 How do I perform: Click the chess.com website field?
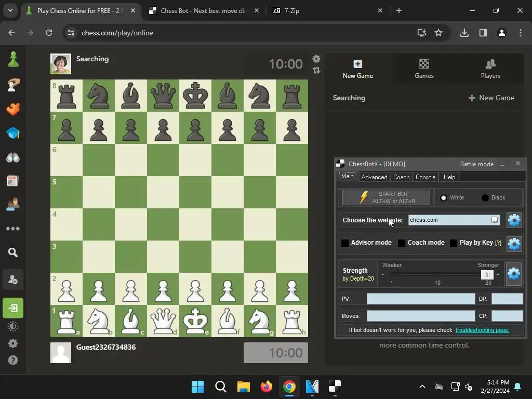click(x=449, y=220)
